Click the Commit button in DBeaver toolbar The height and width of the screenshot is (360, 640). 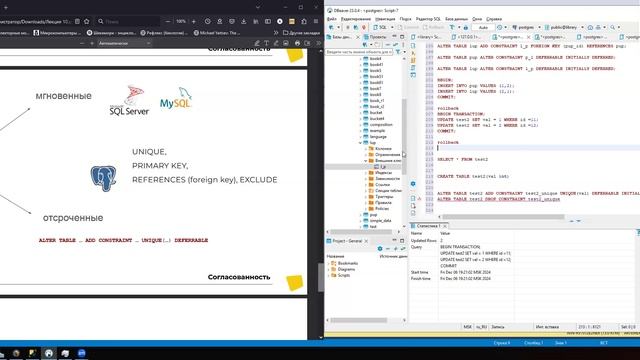pos(408,27)
